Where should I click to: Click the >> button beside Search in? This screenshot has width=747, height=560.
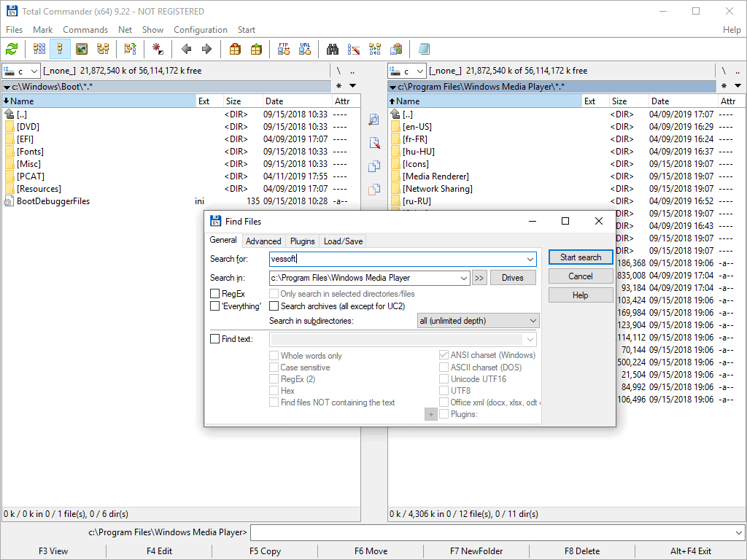click(x=479, y=278)
